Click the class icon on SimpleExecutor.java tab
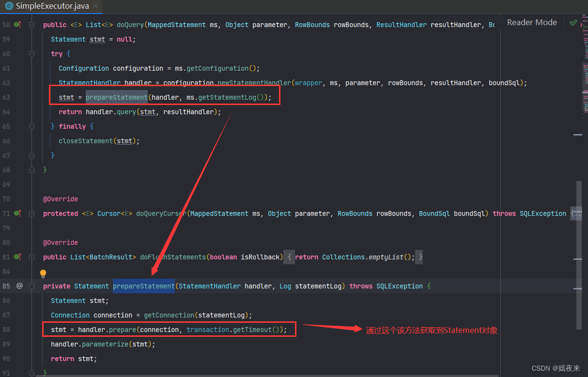 (x=9, y=6)
